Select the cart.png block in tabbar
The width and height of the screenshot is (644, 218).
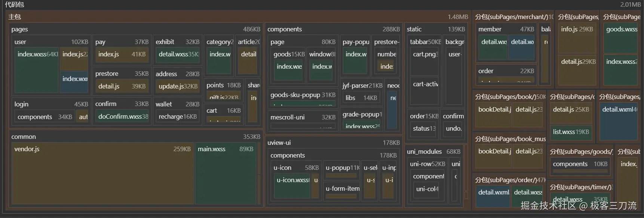[424, 62]
